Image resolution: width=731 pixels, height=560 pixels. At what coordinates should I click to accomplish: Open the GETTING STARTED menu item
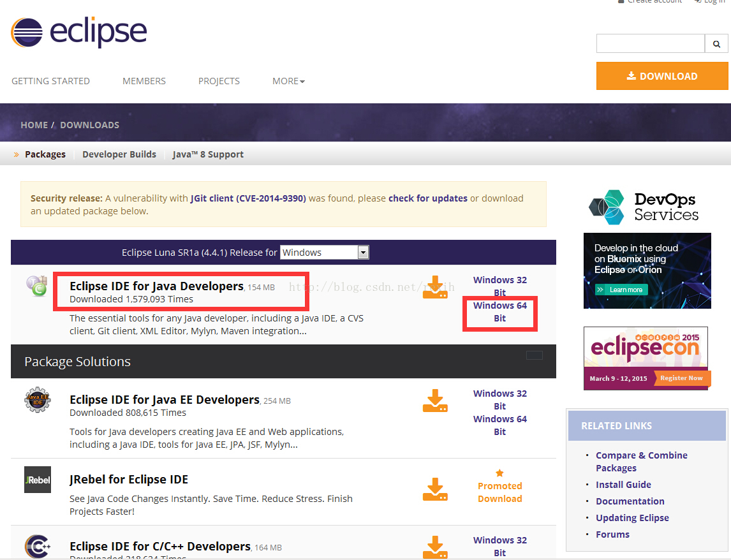(x=51, y=81)
